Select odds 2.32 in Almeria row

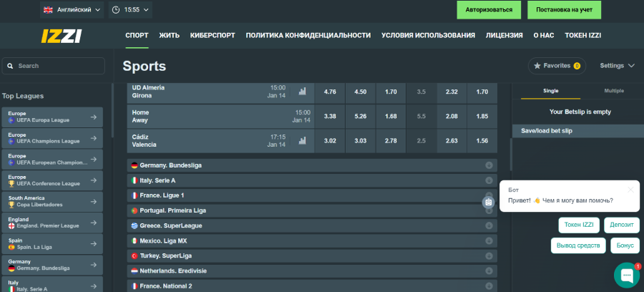452,92
